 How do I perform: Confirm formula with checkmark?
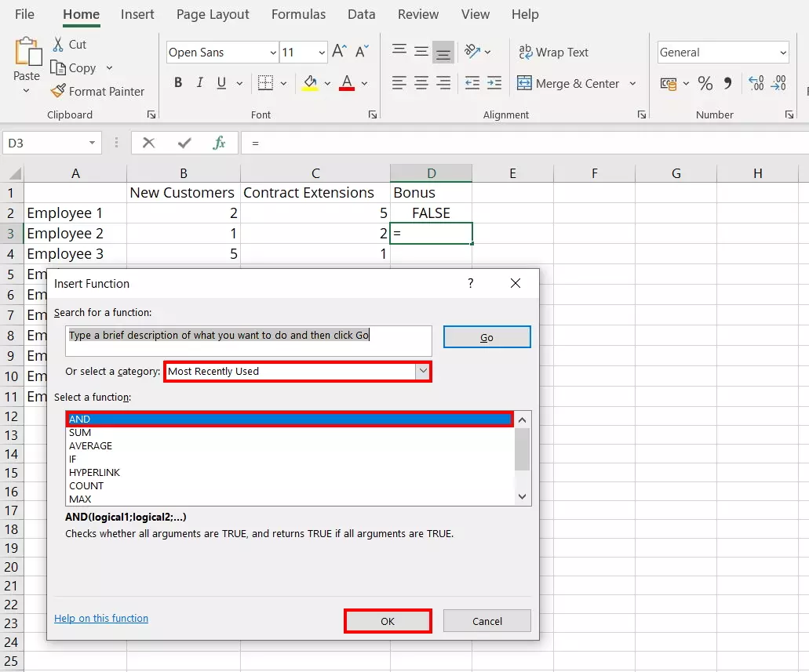(184, 143)
